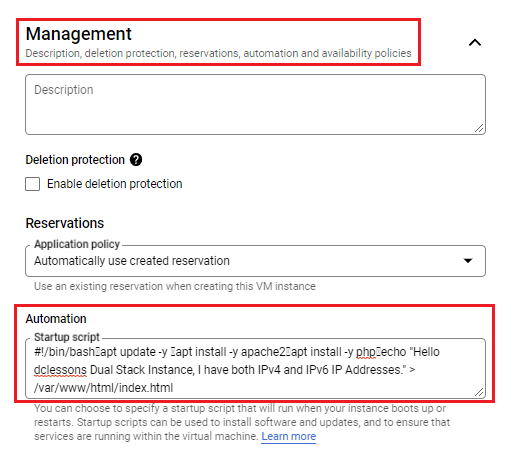Click the Deletion protection label
525x454 pixels.
(x=75, y=160)
